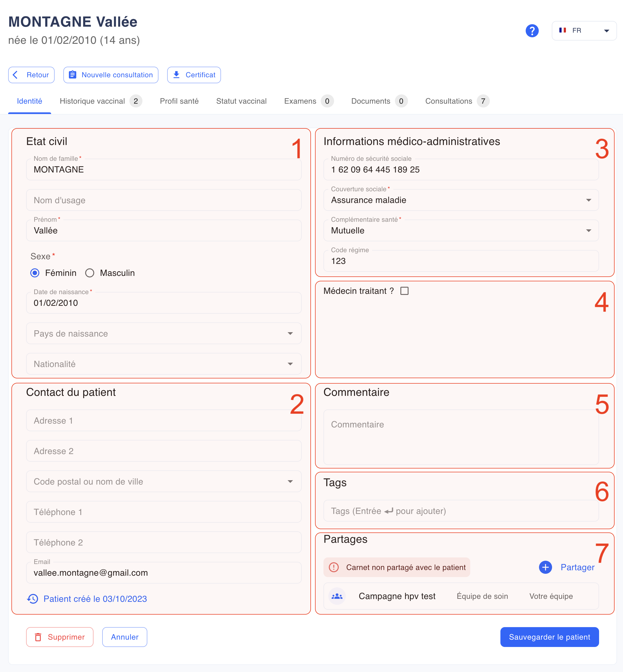Expand the Complémentaire santé dropdown
Viewport: 623px width, 672px height.
[x=461, y=230]
